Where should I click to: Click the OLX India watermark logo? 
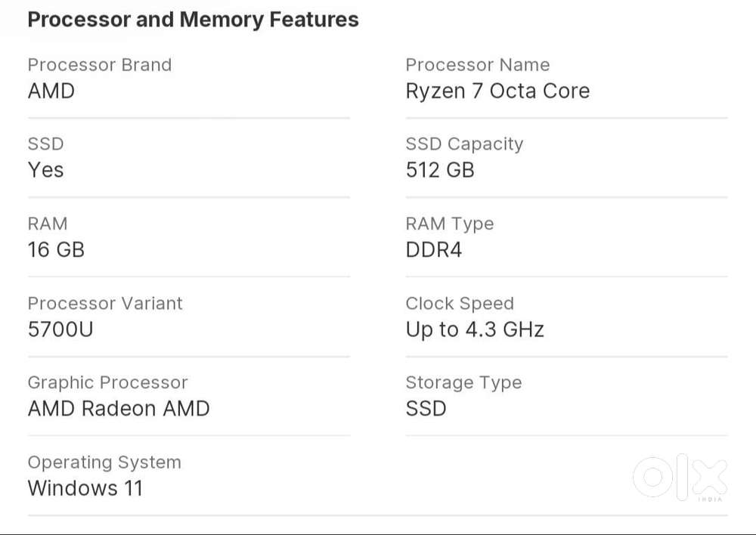click(680, 478)
